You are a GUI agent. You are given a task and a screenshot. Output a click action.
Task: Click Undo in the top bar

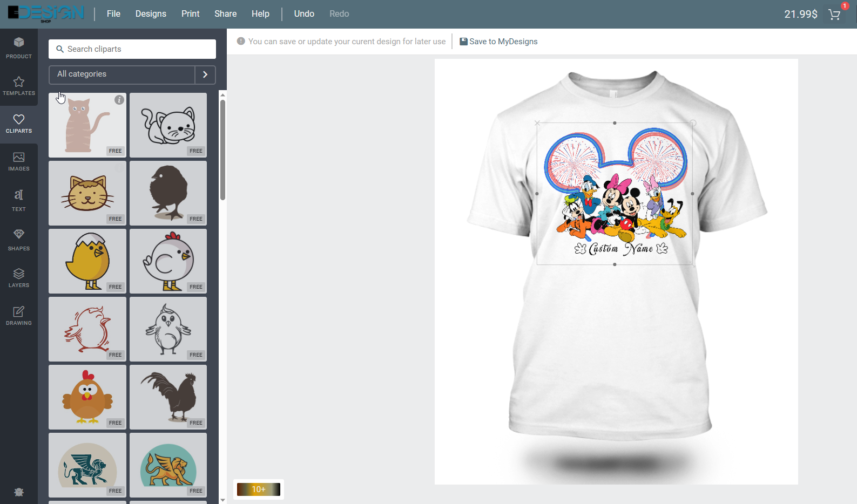click(x=304, y=14)
